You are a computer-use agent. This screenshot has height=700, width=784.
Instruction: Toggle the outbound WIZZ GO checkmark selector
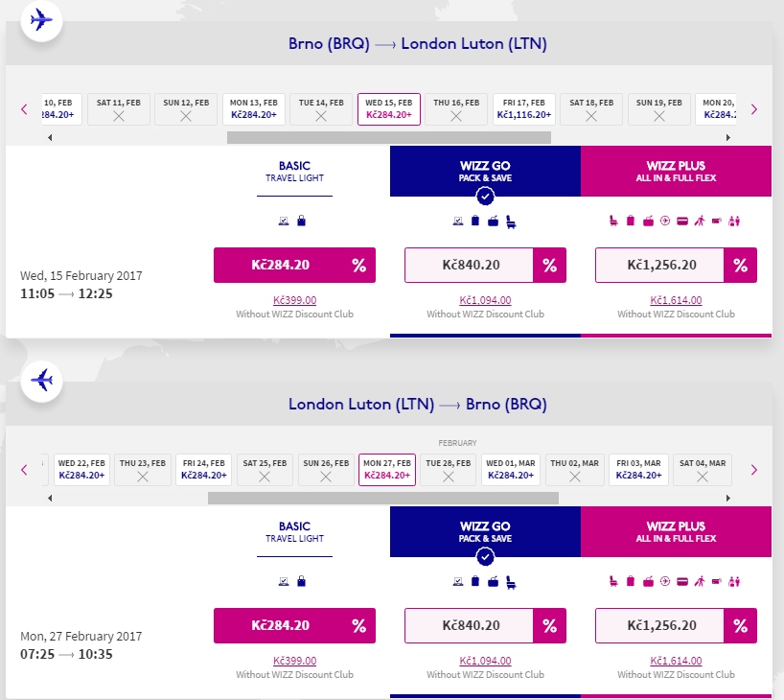click(485, 197)
